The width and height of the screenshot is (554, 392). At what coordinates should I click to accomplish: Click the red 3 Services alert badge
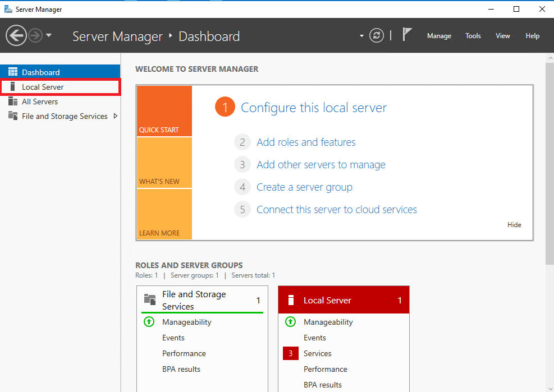290,353
